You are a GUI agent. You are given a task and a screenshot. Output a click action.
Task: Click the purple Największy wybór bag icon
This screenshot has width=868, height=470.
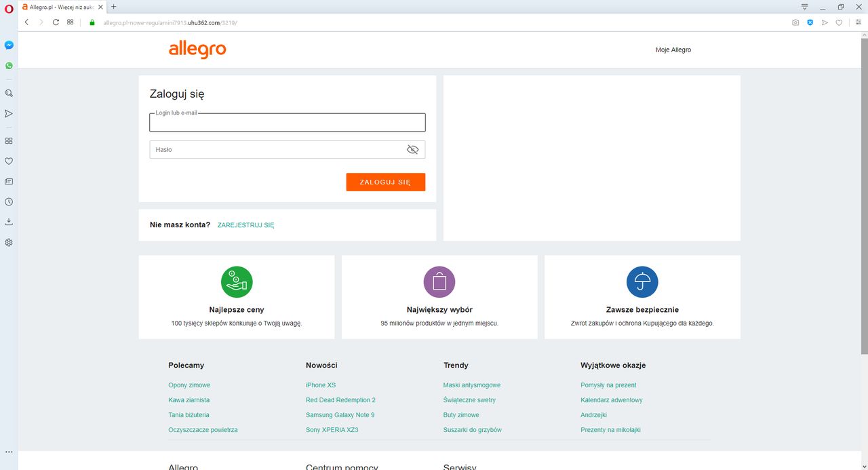[x=439, y=281]
